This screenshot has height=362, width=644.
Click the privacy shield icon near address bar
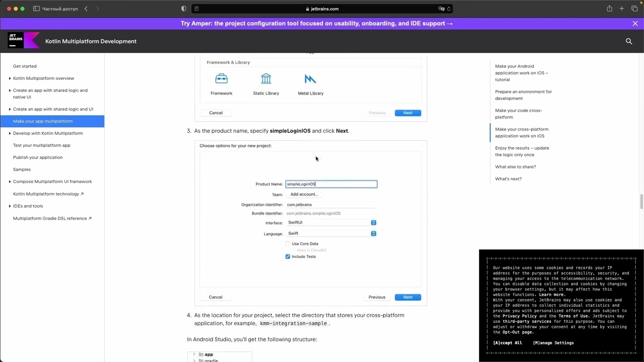pos(184,9)
